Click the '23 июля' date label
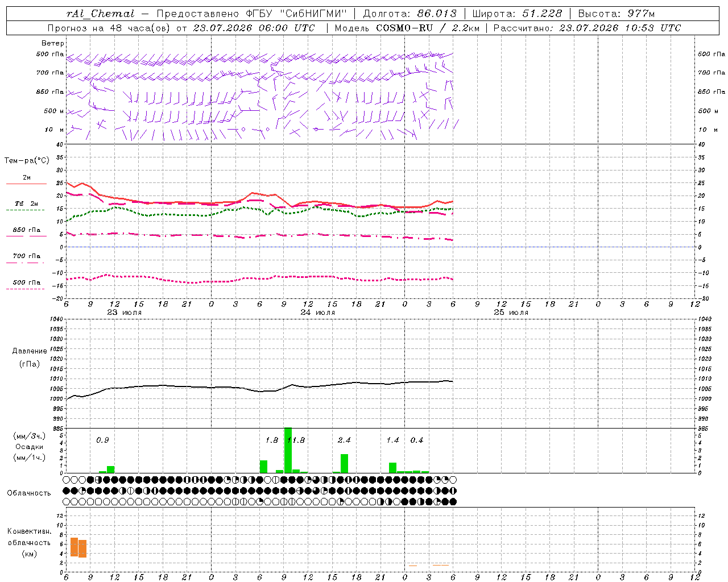This screenshot has width=728, height=582. coord(124,312)
